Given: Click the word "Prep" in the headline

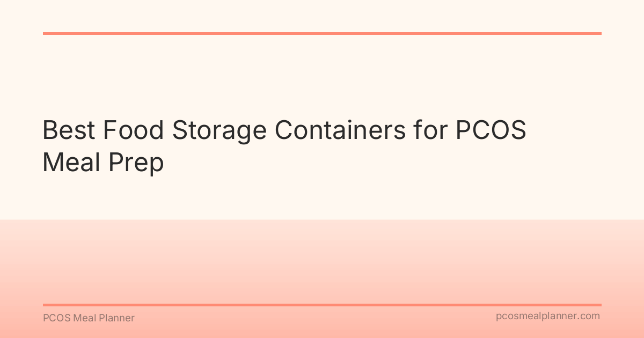Looking at the screenshot, I should 135,162.
